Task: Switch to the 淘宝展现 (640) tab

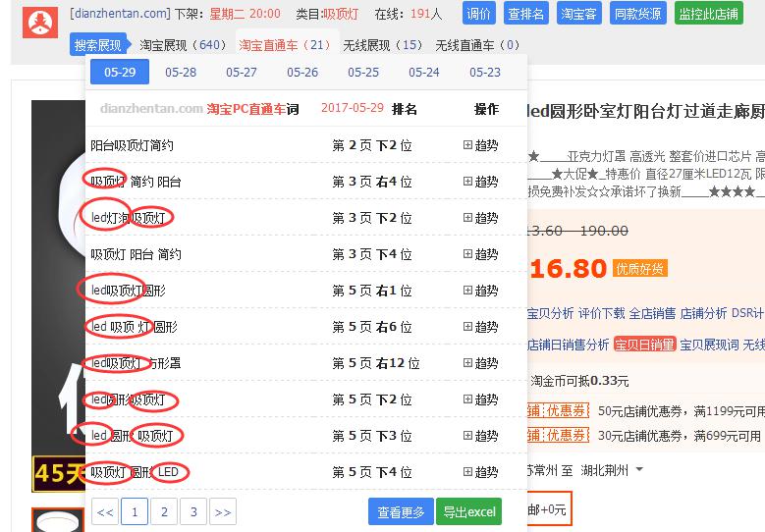Action: [x=183, y=45]
